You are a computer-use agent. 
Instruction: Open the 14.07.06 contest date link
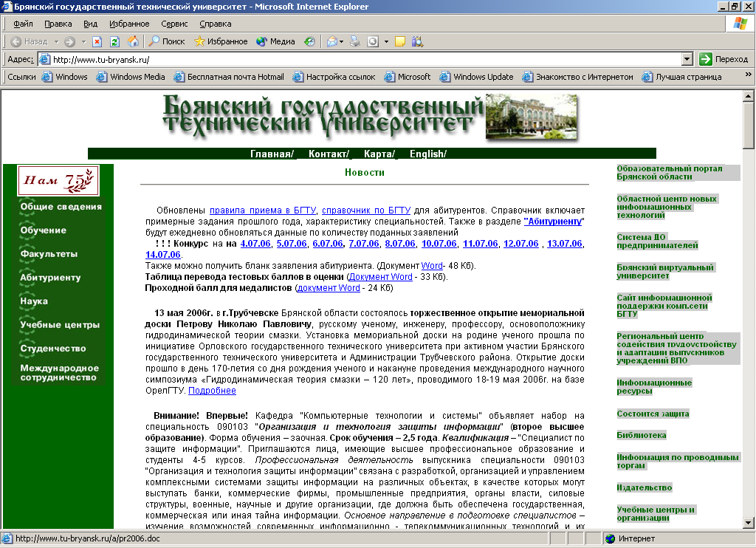pyautogui.click(x=163, y=255)
